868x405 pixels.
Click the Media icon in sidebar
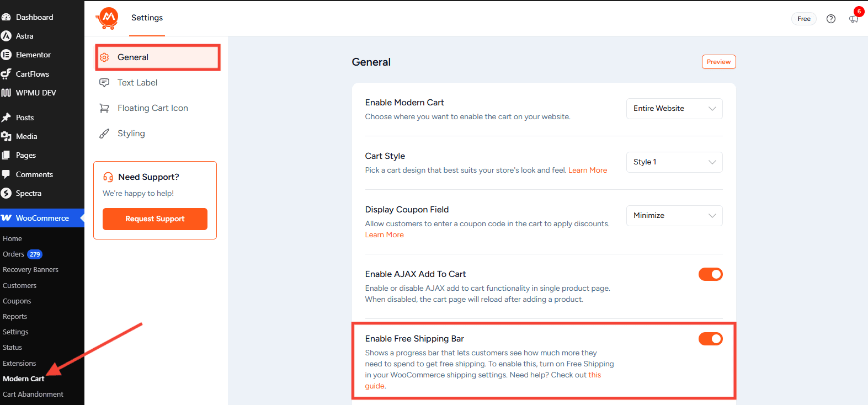pos(6,136)
